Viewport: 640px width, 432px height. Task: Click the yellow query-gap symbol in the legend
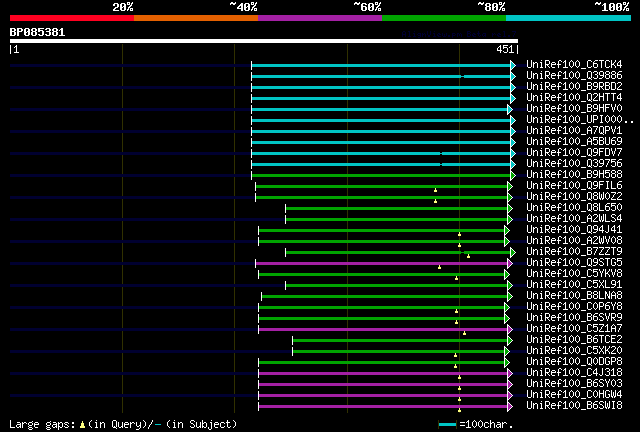82,425
